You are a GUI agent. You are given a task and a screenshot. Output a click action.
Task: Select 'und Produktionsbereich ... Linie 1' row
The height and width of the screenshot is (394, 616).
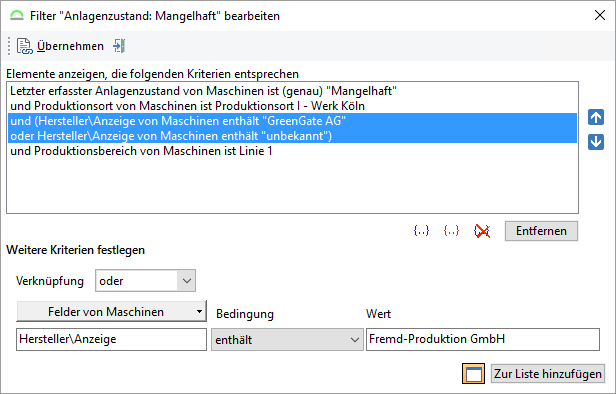click(292, 151)
